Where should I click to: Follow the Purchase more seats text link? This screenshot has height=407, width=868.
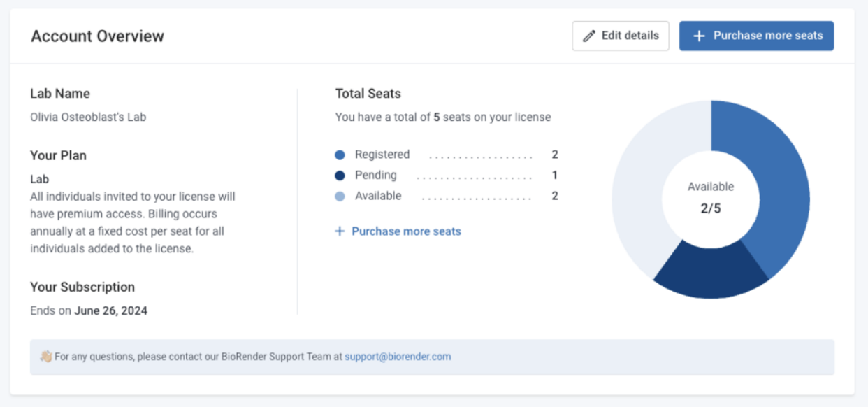[x=406, y=231]
